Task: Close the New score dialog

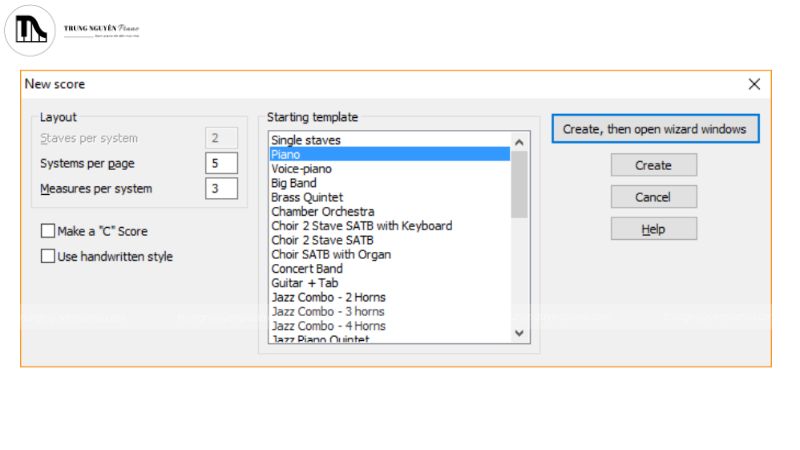Action: tap(755, 85)
